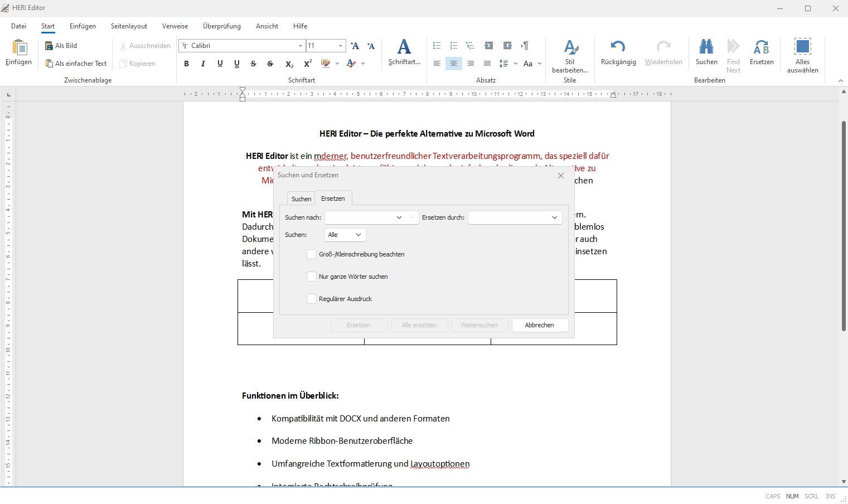The width and height of the screenshot is (848, 504).
Task: Apply numbered list formatting
Action: coord(454,46)
